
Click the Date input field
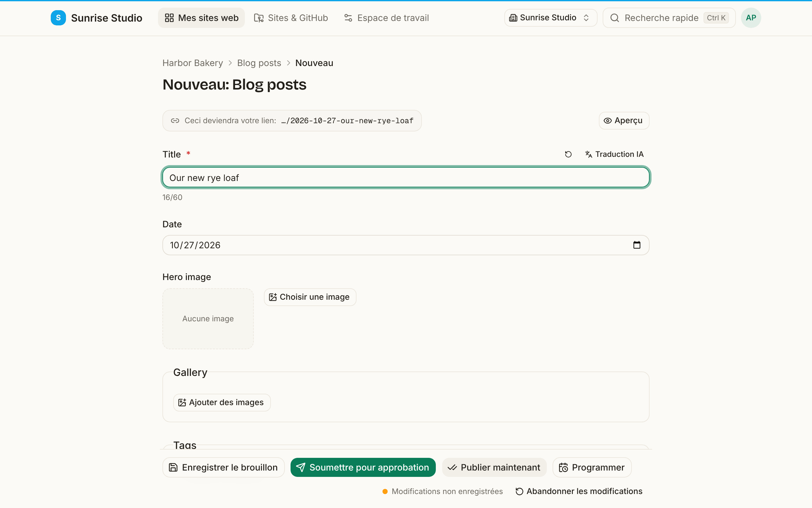point(406,245)
